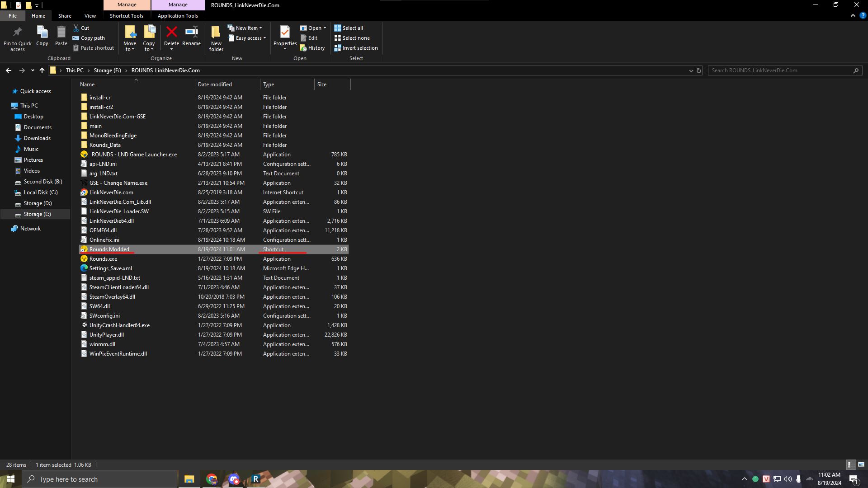Click Select all in ribbon
868x488 pixels.
349,28
